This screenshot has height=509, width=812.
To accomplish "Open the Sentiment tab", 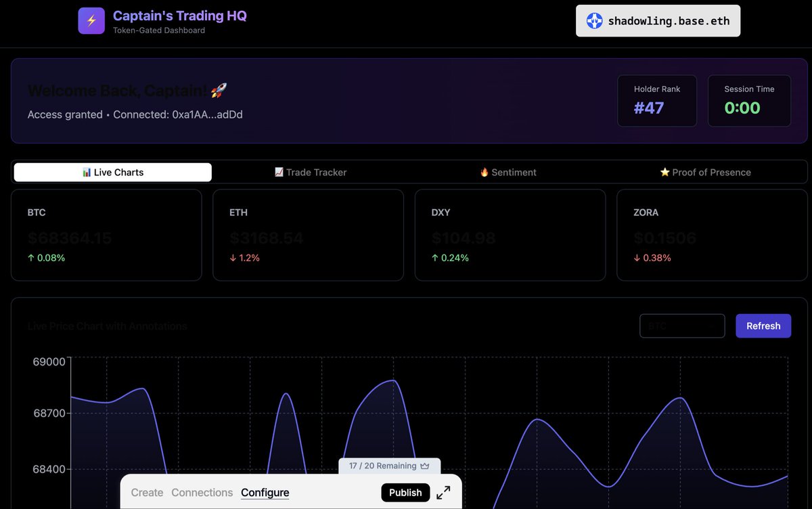I will (x=508, y=173).
